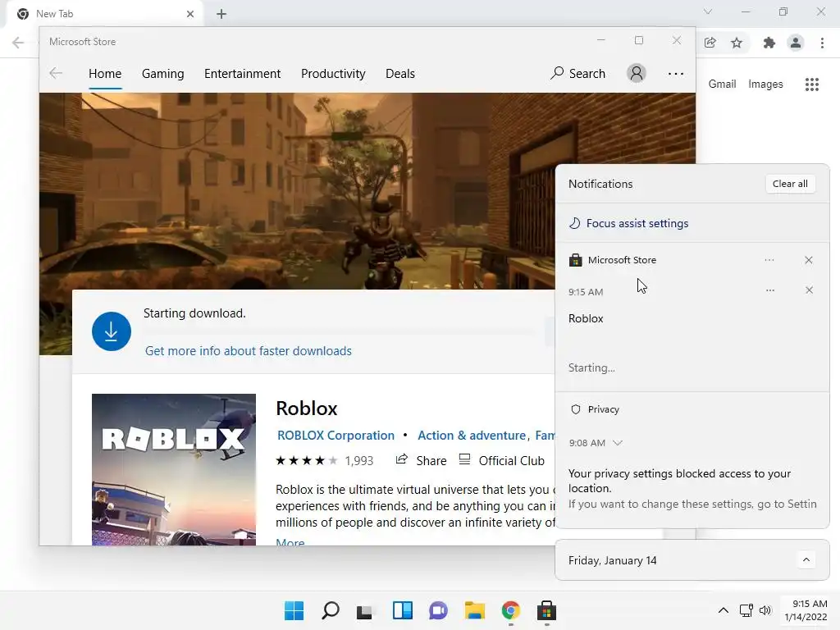Click the volume speaker tray icon
Viewport: 840px width, 630px height.
coord(765,610)
